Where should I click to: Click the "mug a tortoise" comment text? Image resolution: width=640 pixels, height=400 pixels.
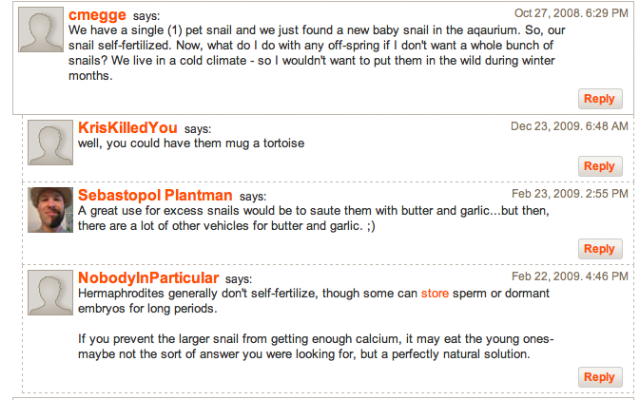click(191, 143)
